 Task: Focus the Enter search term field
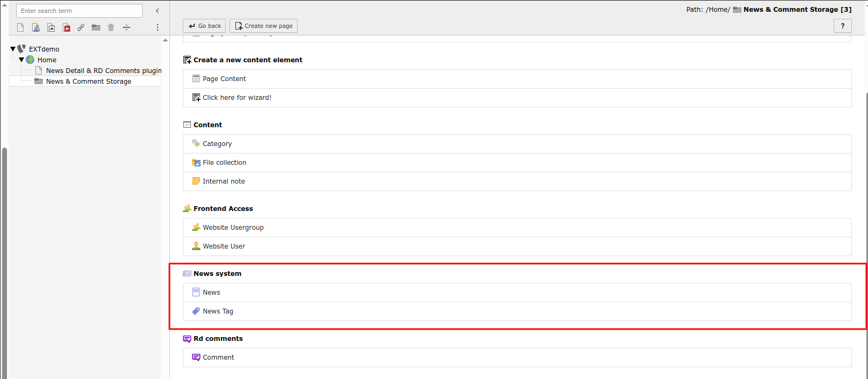(x=79, y=11)
